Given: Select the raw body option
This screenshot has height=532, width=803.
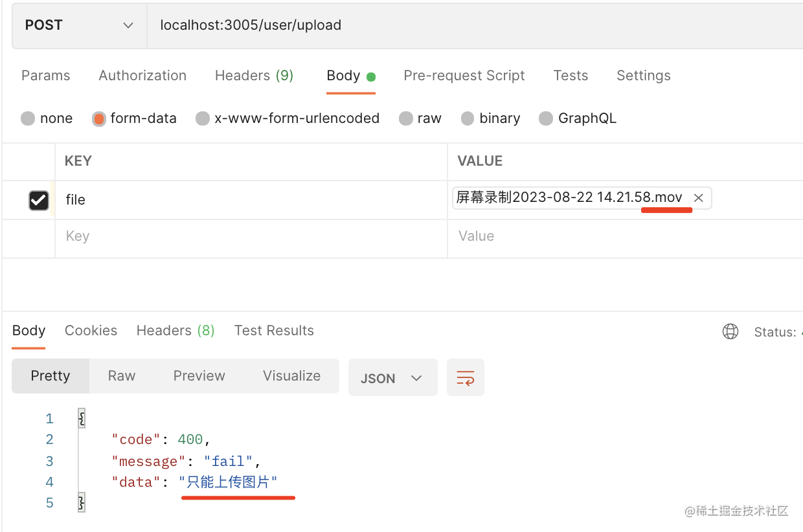Looking at the screenshot, I should click(x=406, y=118).
